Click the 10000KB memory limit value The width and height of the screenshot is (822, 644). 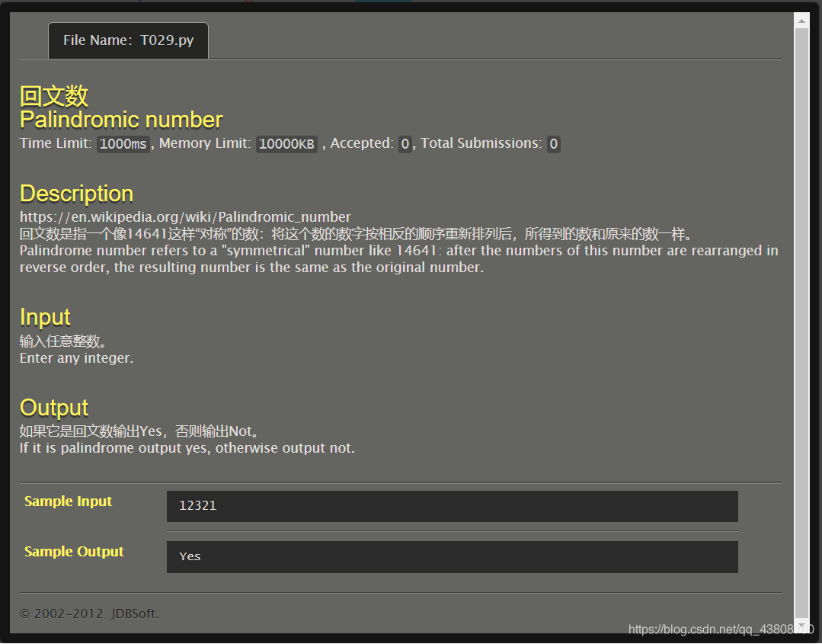tap(286, 144)
